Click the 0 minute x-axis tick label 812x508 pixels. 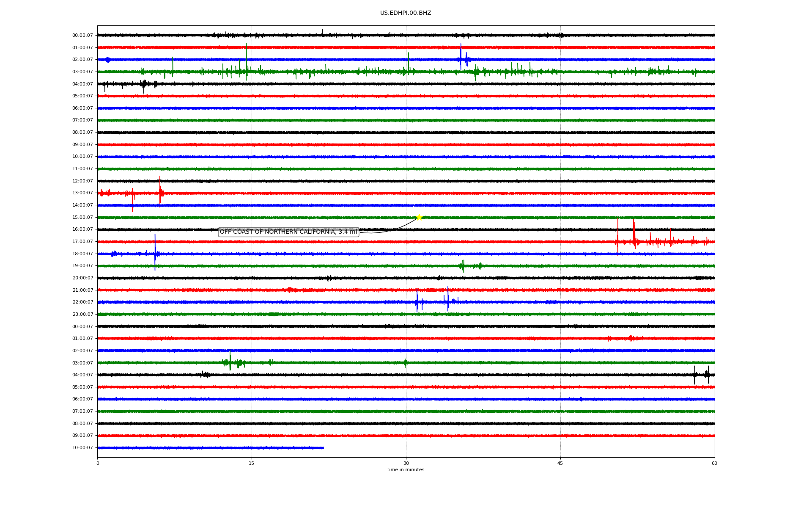pyautogui.click(x=98, y=464)
